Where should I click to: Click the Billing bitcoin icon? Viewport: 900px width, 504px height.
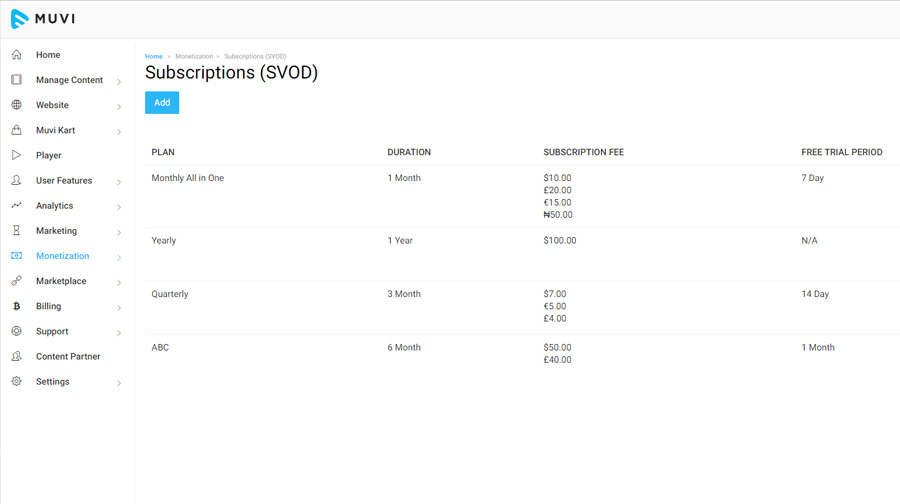pos(17,306)
